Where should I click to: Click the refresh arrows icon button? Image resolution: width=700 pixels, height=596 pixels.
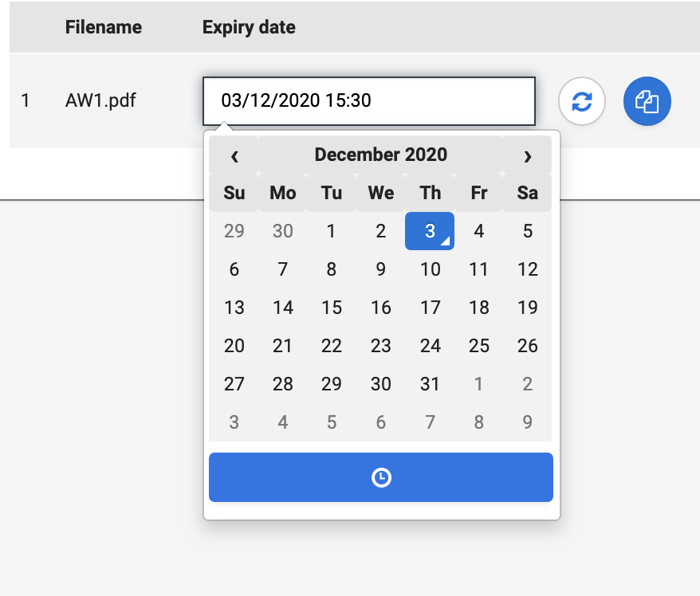click(x=582, y=101)
